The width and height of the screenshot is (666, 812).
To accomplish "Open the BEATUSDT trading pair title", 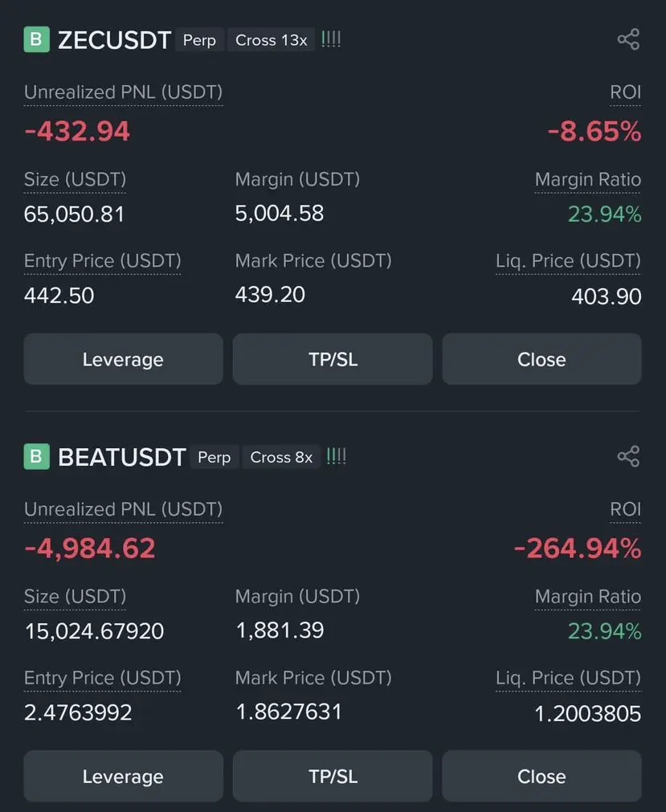I will click(x=121, y=457).
